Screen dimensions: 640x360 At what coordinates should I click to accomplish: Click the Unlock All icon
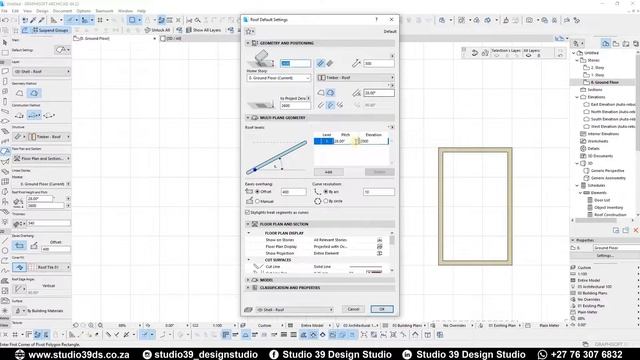[148, 30]
